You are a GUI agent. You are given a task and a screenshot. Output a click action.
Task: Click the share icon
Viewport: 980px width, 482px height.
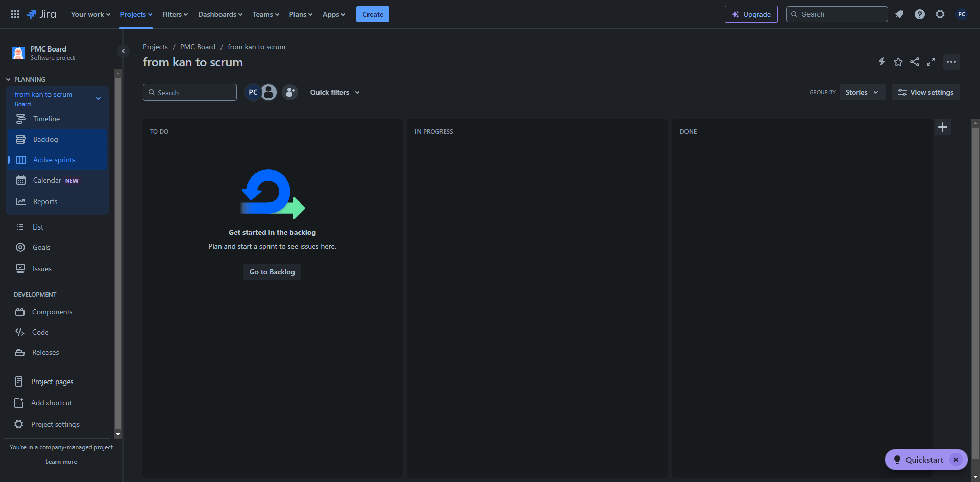click(915, 62)
